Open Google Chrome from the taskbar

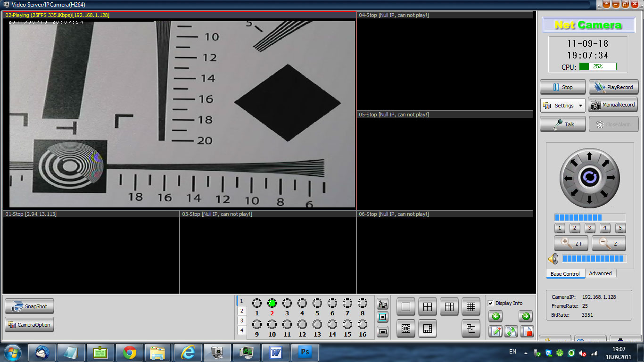[130, 353]
